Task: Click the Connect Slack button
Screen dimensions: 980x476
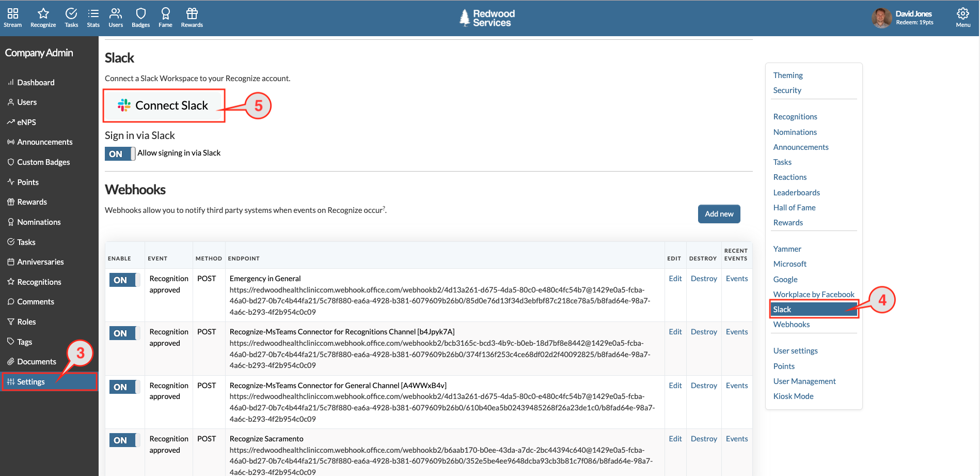Action: coord(164,105)
